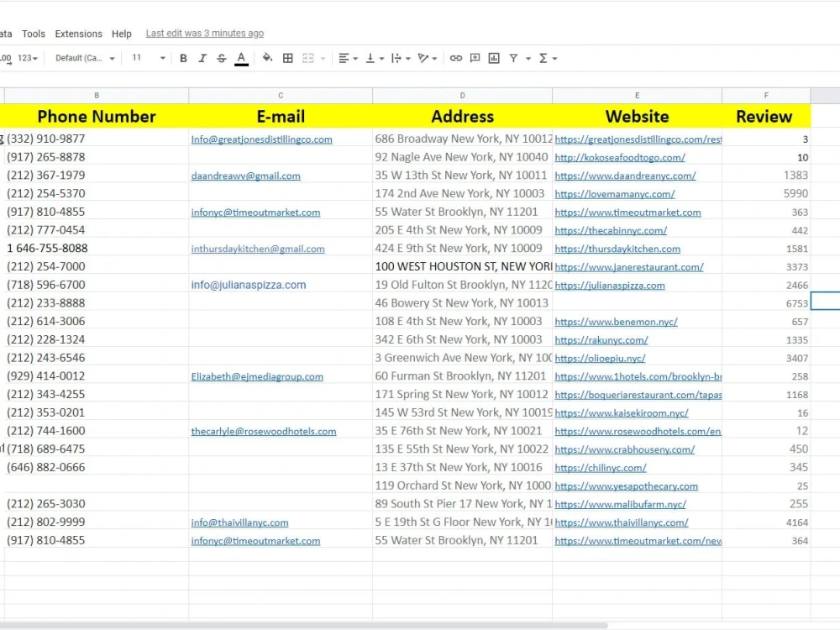Open the julianaspizza.com website link
This screenshot has height=630, width=840.
[610, 285]
